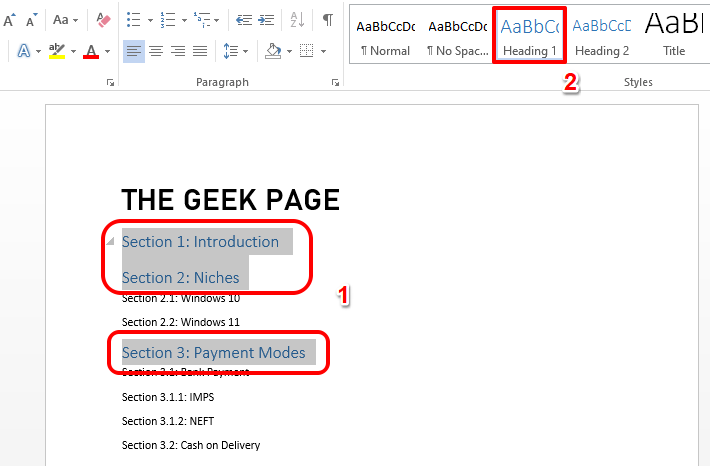Open the Change Case menu

click(x=65, y=20)
